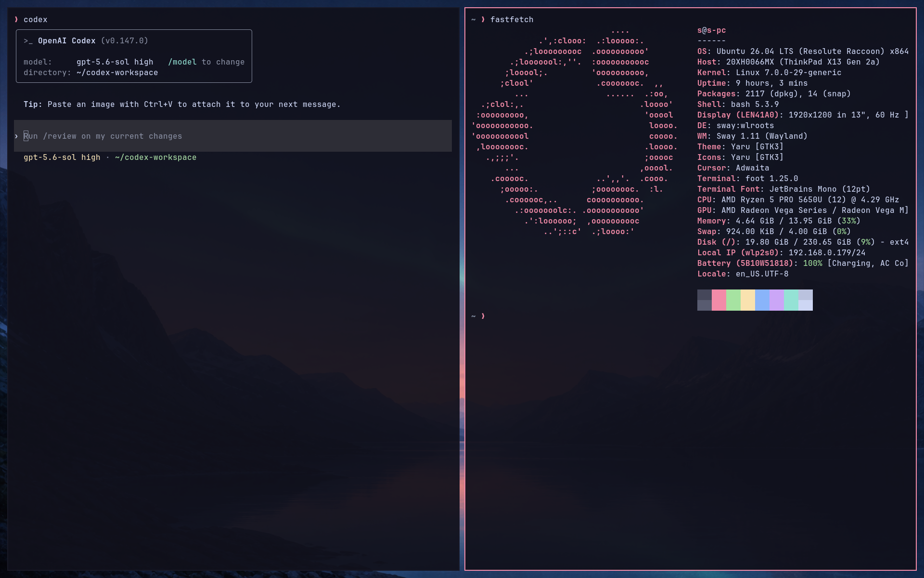Focus the Codex message input placeholder line
The width and height of the screenshot is (924, 578).
[x=233, y=136]
